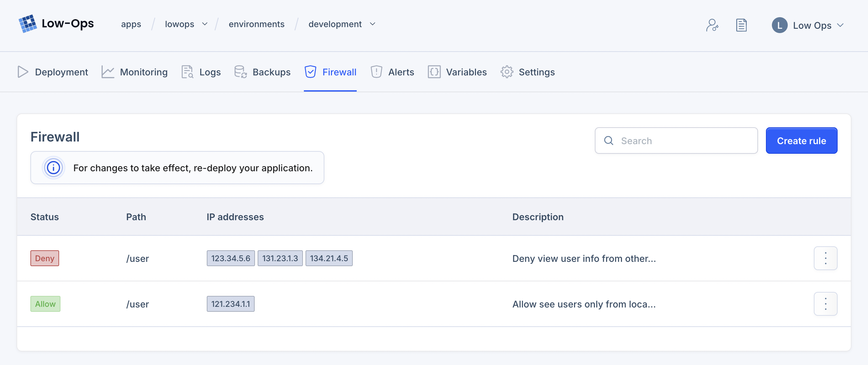Click IP tag 121.234.1.1
This screenshot has width=868, height=365.
(231, 304)
